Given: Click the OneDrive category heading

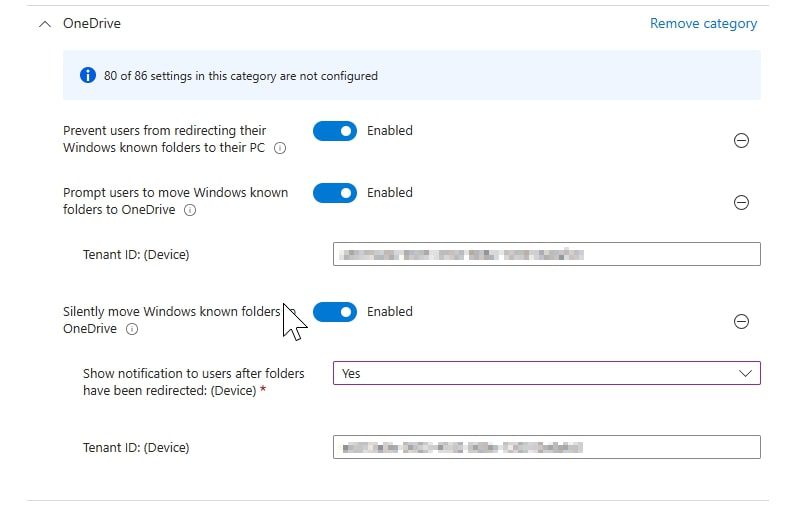Looking at the screenshot, I should click(x=92, y=23).
